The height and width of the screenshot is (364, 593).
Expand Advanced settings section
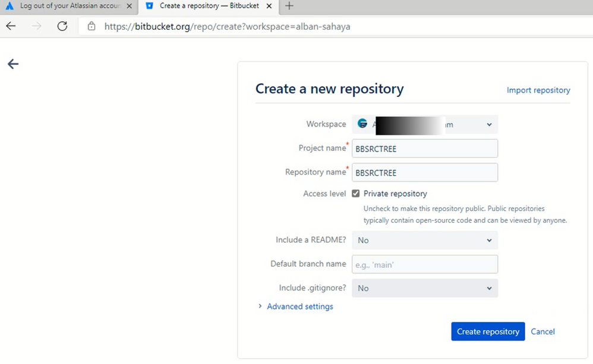coord(299,306)
